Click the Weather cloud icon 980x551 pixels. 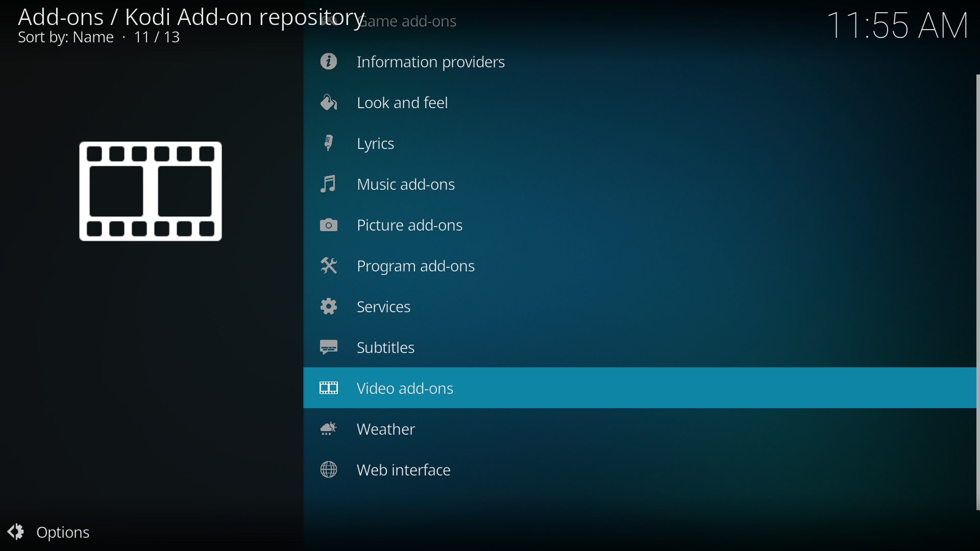tap(329, 430)
